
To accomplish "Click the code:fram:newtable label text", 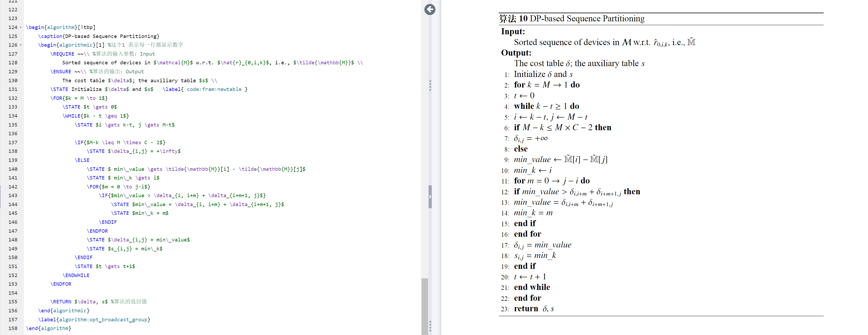I will (214, 89).
